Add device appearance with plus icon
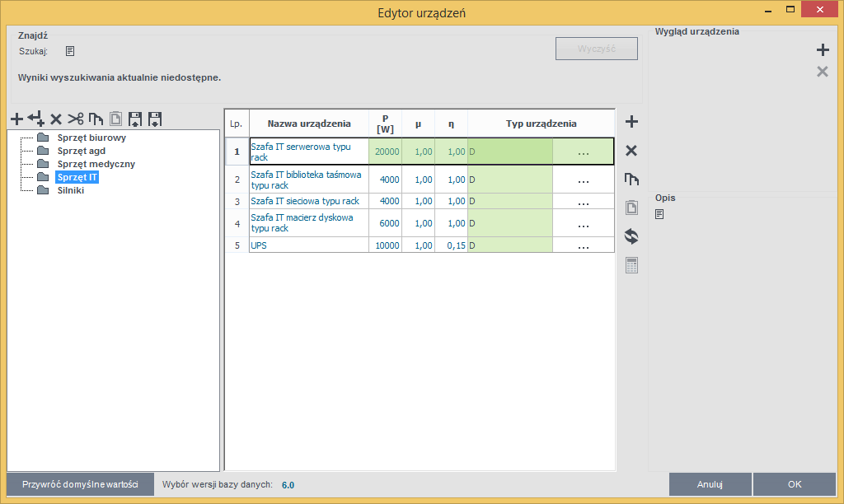 [x=823, y=50]
